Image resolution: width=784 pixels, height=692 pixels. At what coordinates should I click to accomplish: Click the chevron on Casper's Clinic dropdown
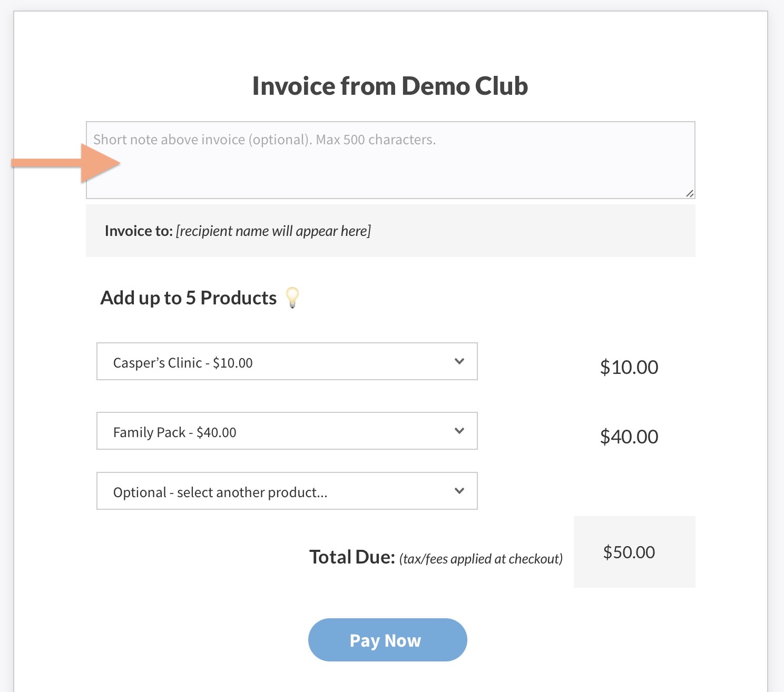coord(459,361)
